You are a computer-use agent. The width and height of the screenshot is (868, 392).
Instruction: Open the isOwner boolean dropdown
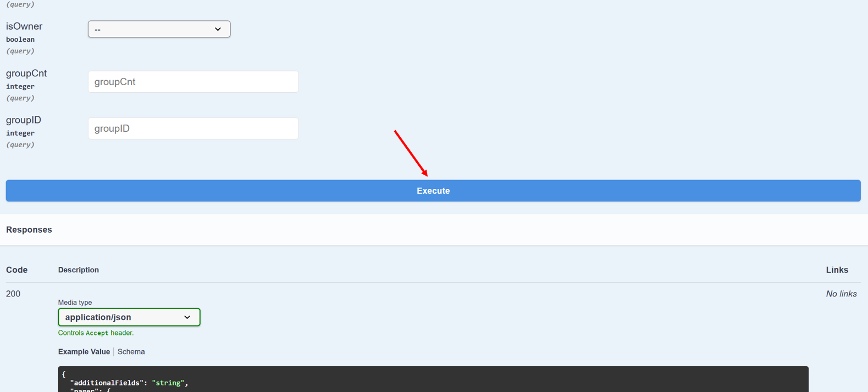pos(159,29)
